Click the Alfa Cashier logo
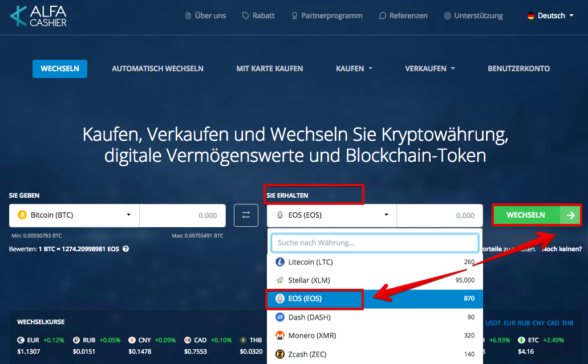Viewport: 588px width, 364px height. (x=38, y=16)
